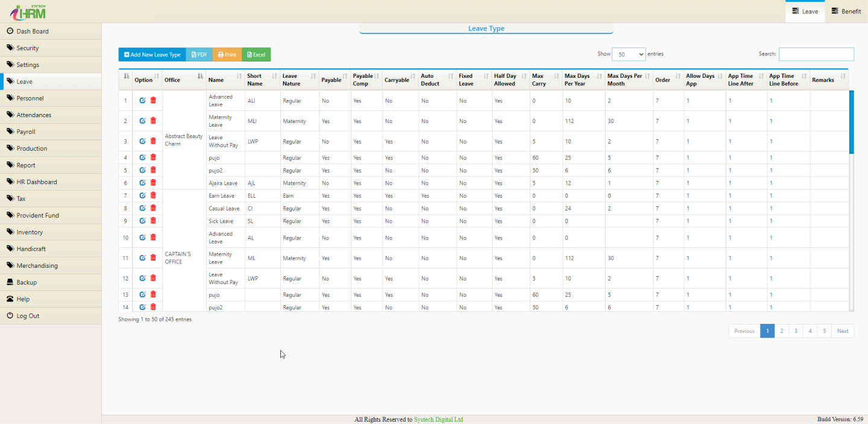Screen dimensions: 868x424
Task: Sort table by Name column
Action: (224, 80)
